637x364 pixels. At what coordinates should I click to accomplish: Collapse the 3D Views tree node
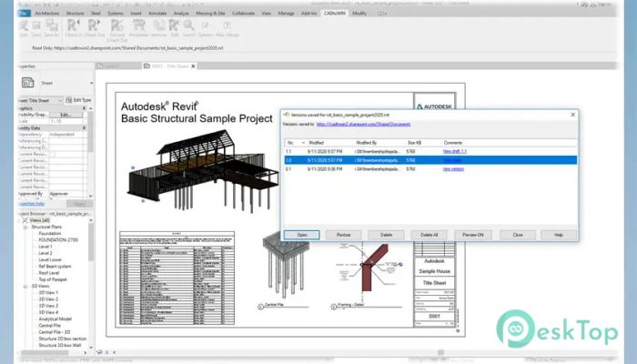coord(25,287)
